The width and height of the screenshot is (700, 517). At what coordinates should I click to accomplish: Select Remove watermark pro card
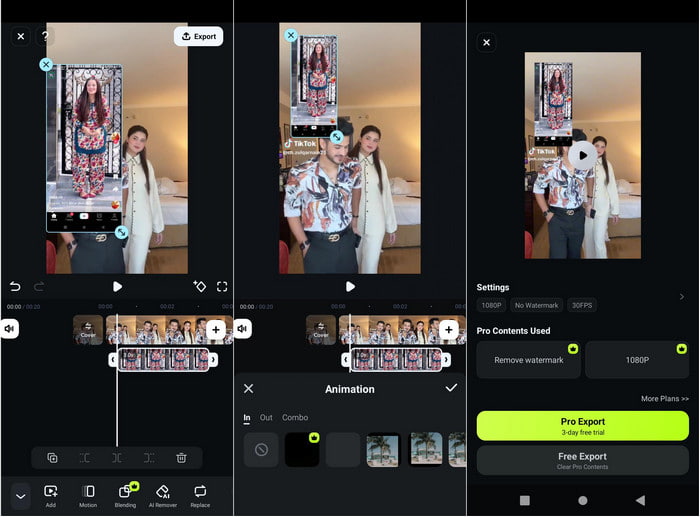coord(529,360)
